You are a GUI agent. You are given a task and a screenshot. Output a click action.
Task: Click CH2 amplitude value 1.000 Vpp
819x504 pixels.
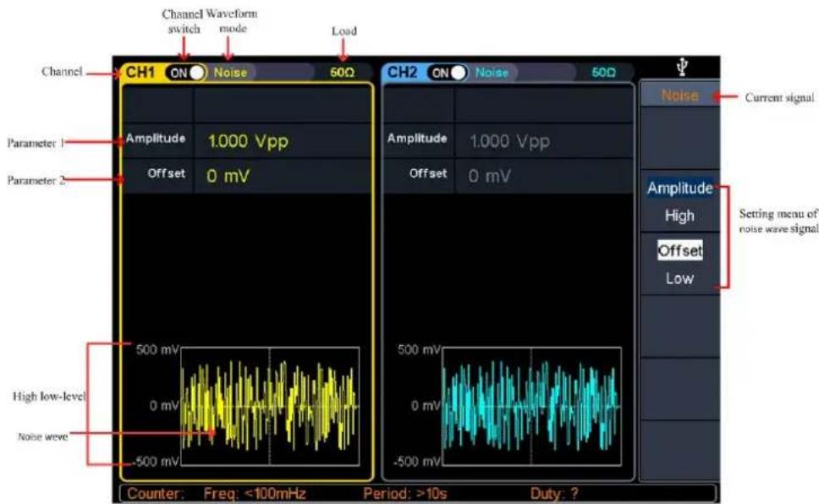pyautogui.click(x=510, y=141)
